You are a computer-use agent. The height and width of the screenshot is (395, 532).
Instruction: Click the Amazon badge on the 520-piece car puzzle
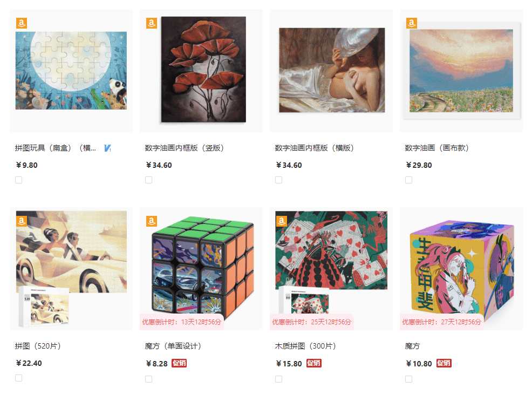point(22,221)
